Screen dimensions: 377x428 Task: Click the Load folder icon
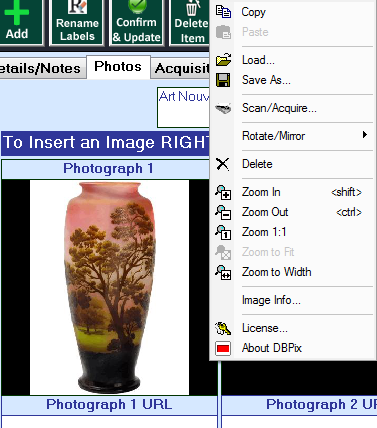click(x=223, y=60)
